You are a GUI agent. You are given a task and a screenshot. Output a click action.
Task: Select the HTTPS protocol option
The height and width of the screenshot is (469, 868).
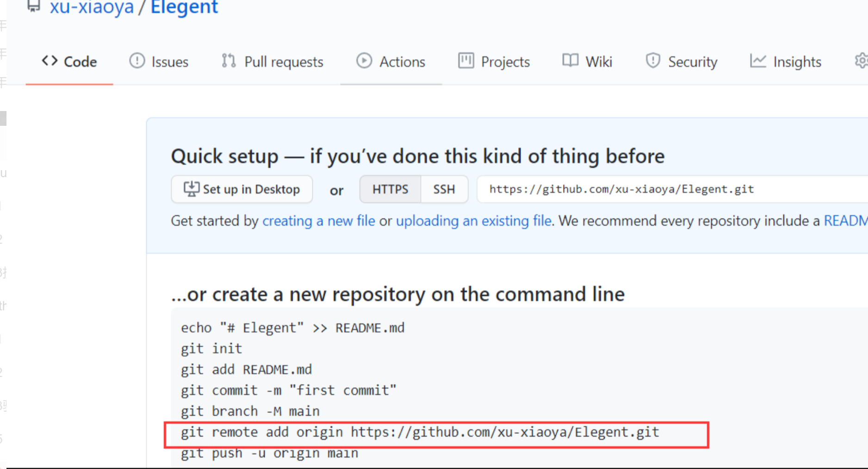click(391, 189)
